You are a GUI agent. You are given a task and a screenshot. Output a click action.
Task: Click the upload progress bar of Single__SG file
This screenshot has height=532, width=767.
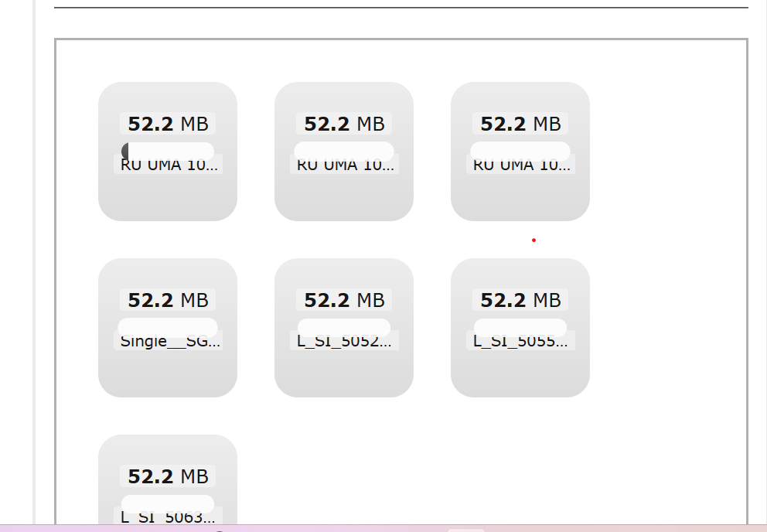tap(168, 327)
